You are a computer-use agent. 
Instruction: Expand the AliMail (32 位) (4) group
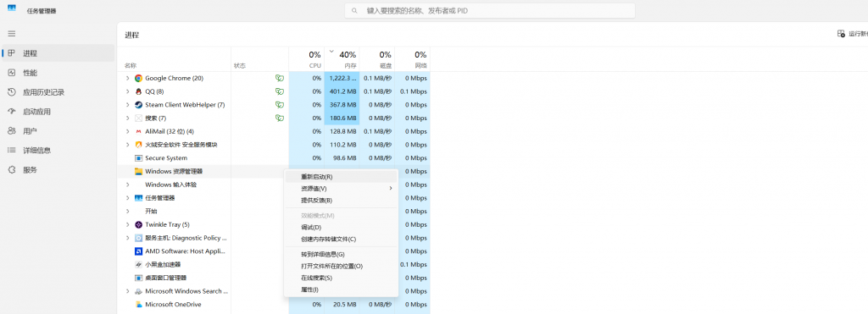point(127,131)
